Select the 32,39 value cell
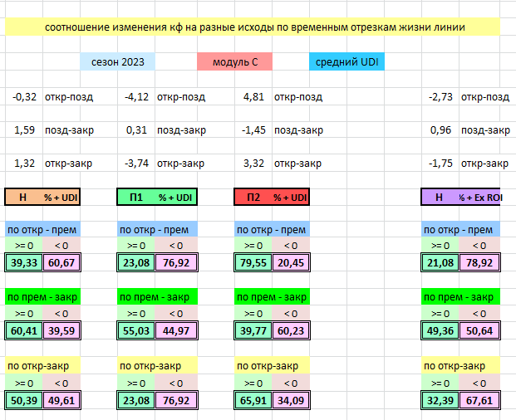Image resolution: width=516 pixels, height=420 pixels. click(440, 400)
